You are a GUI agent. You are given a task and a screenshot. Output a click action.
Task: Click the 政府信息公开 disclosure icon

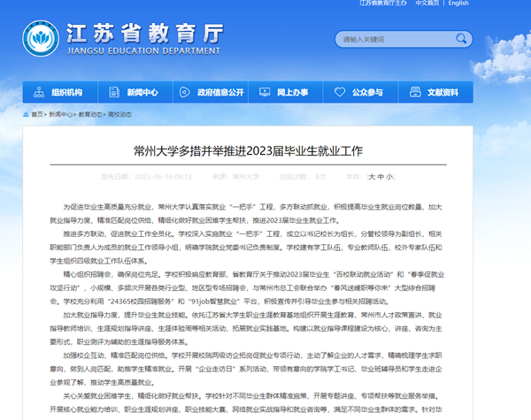pos(184,92)
